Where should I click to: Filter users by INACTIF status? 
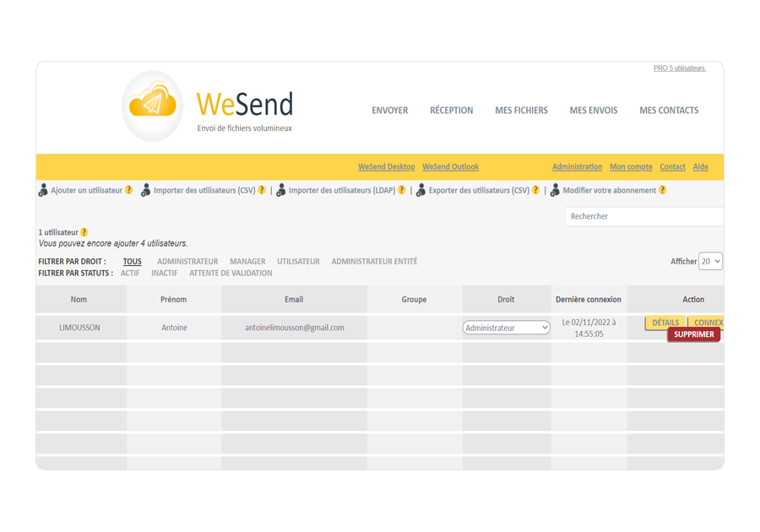pyautogui.click(x=165, y=274)
